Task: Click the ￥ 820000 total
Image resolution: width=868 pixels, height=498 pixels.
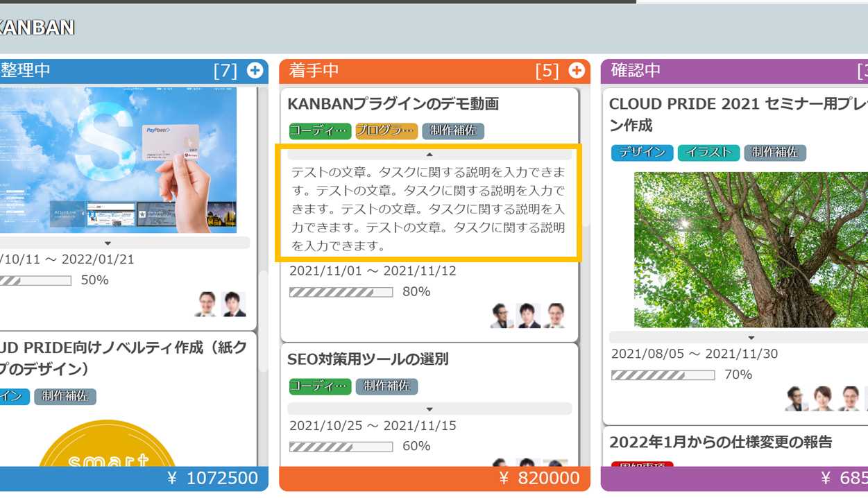Action: click(539, 478)
